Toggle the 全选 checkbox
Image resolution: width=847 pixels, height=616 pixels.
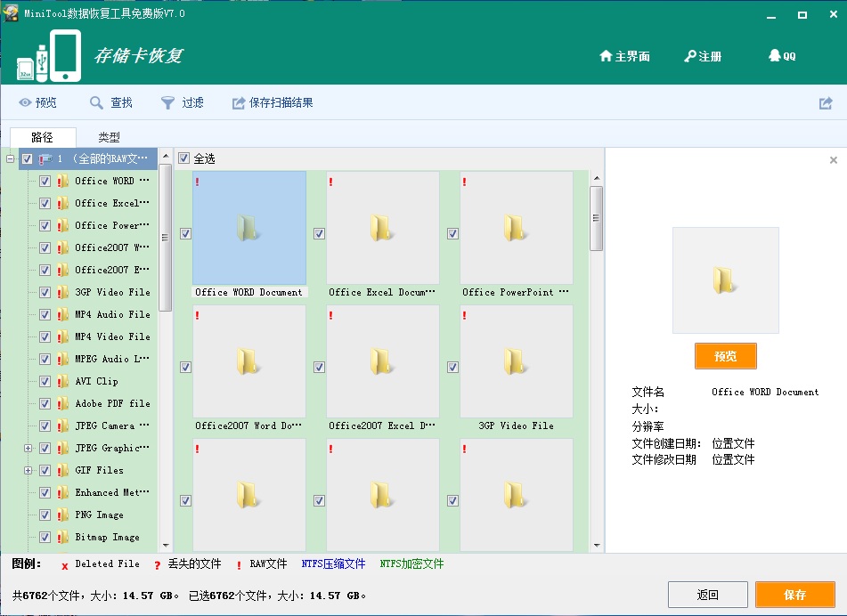tap(184, 158)
